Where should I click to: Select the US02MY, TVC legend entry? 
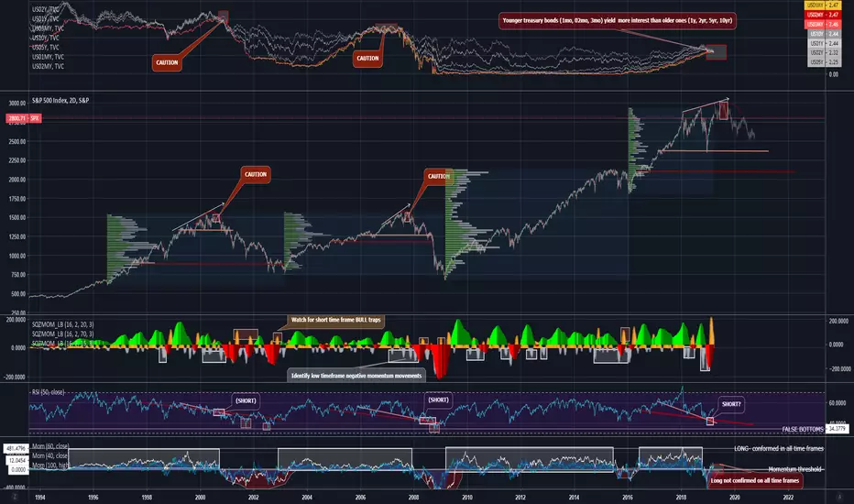pos(48,66)
